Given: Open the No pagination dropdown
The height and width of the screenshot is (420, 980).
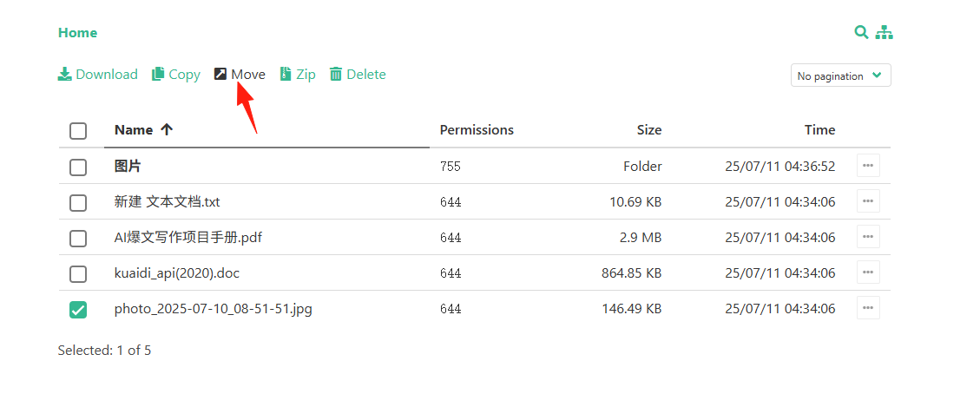Looking at the screenshot, I should click(840, 75).
